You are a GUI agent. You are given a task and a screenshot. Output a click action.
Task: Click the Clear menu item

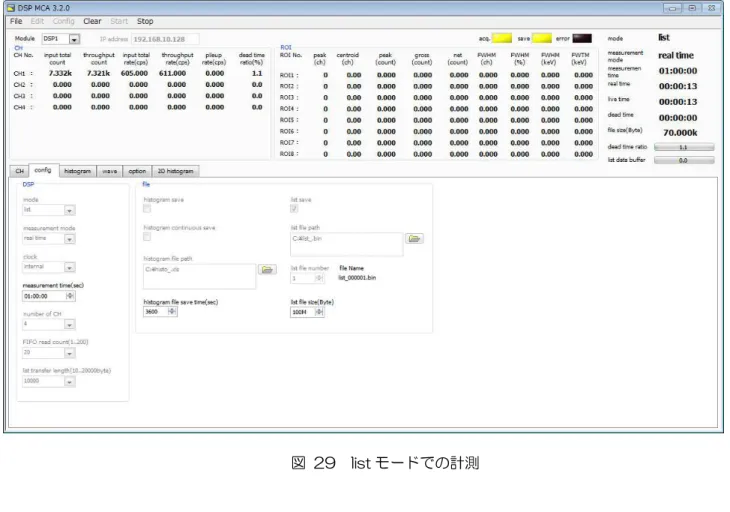tap(92, 21)
